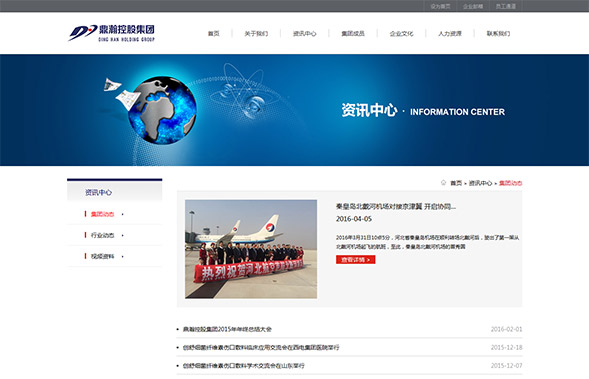
Task: Select 集团动态 in the left sidebar
Action: 103,214
